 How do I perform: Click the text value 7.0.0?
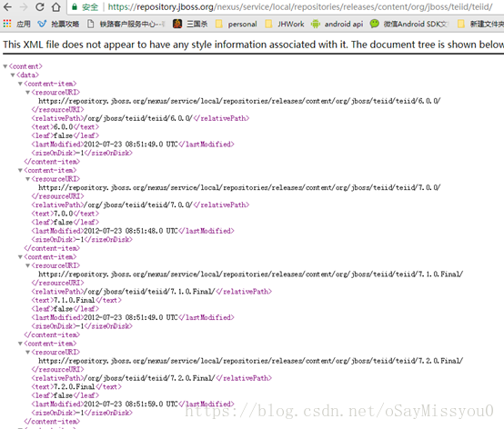pos(64,214)
